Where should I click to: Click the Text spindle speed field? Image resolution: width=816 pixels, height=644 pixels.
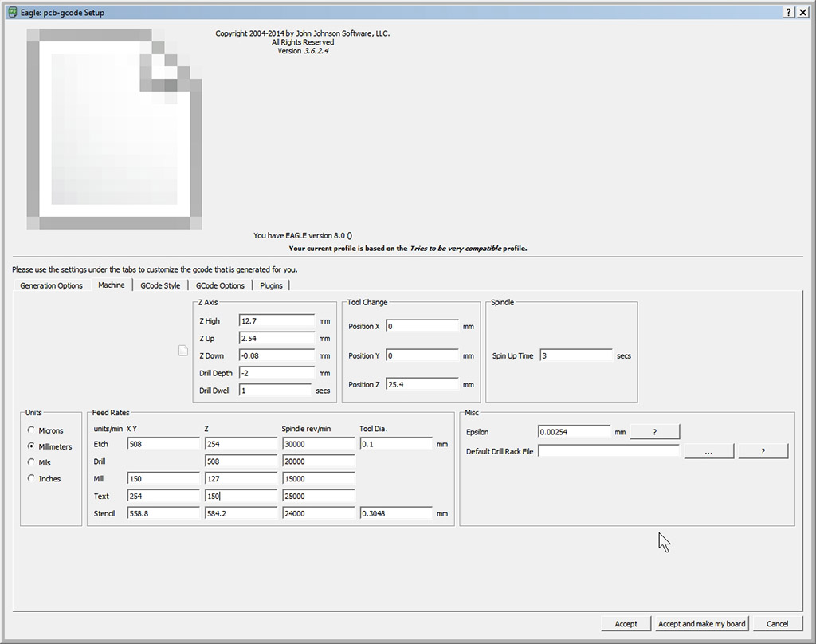pos(319,496)
